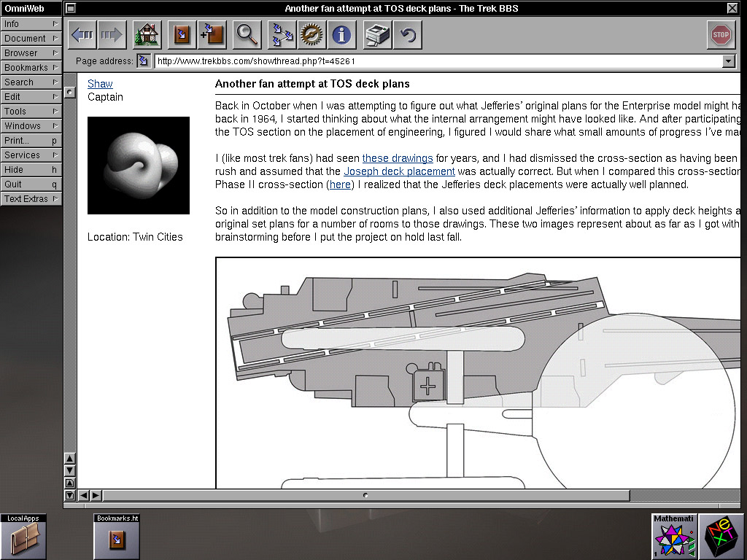The width and height of the screenshot is (747, 560).
Task: Open the magnifying glass search tool
Action: 247,35
